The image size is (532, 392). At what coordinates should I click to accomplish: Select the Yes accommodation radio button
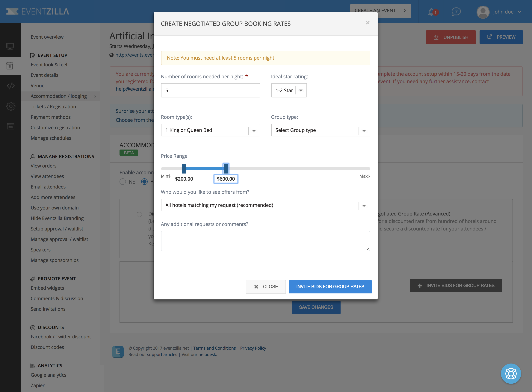[x=144, y=182]
